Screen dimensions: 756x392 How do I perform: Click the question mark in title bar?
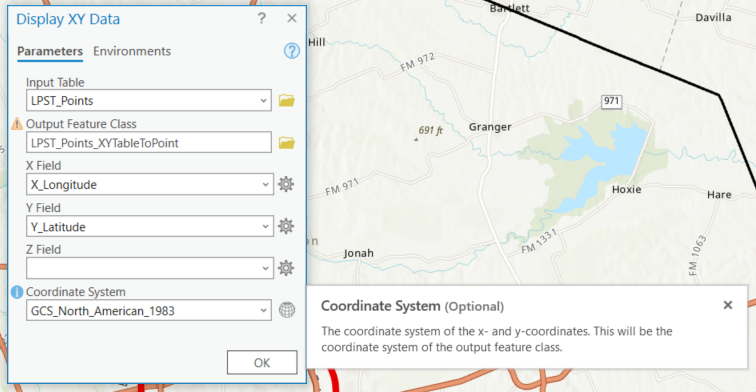tap(261, 18)
